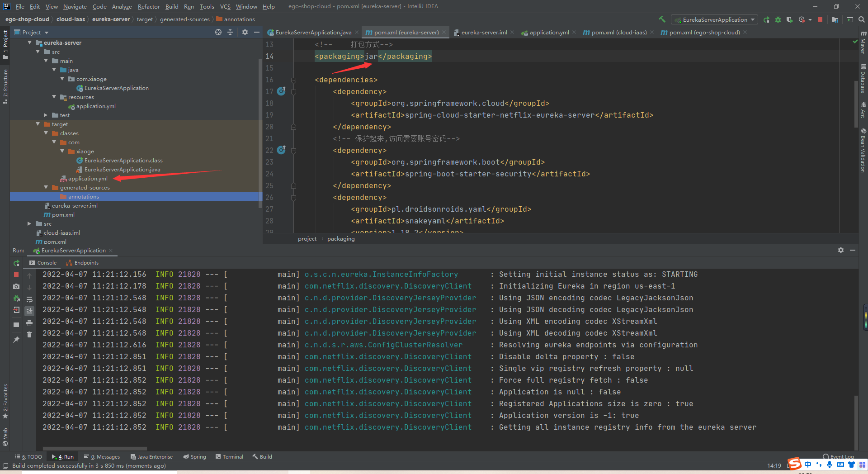Open the Navigate menu
Viewport: 868px width, 474px height.
point(74,6)
